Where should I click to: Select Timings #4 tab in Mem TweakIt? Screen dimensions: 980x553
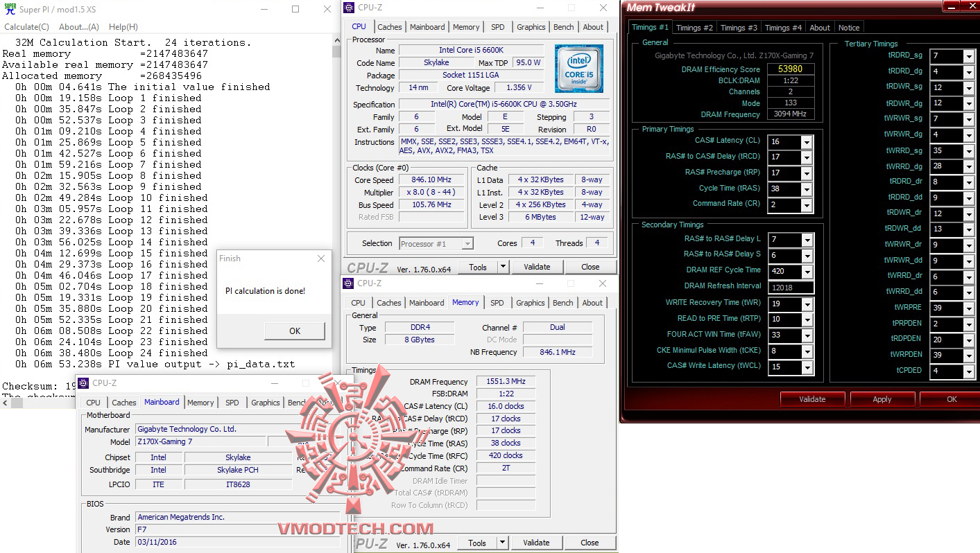(783, 28)
